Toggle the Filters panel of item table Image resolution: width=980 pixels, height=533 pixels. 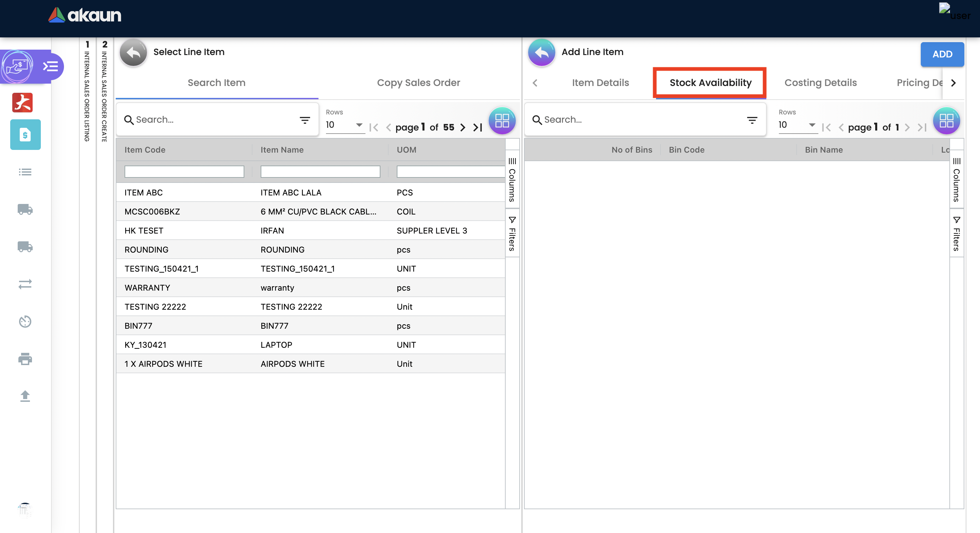512,234
